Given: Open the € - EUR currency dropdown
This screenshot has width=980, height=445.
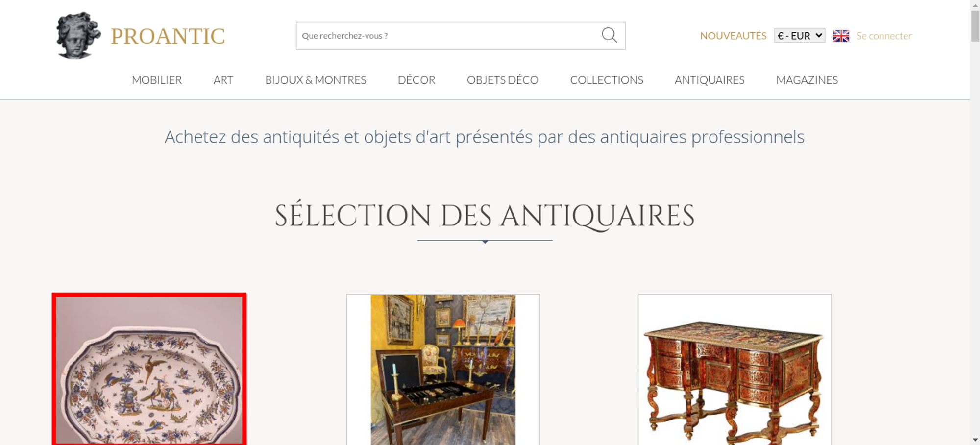Looking at the screenshot, I should 800,36.
